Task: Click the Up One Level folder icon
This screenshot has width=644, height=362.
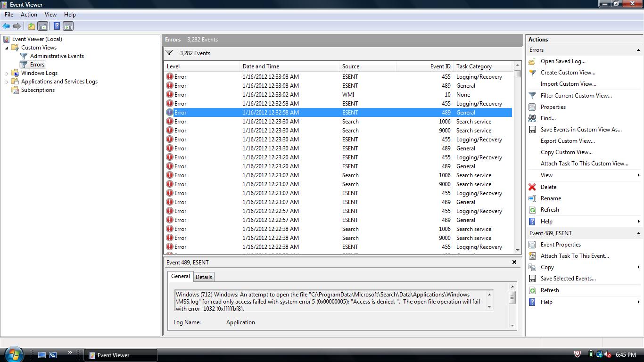Action: click(31, 26)
